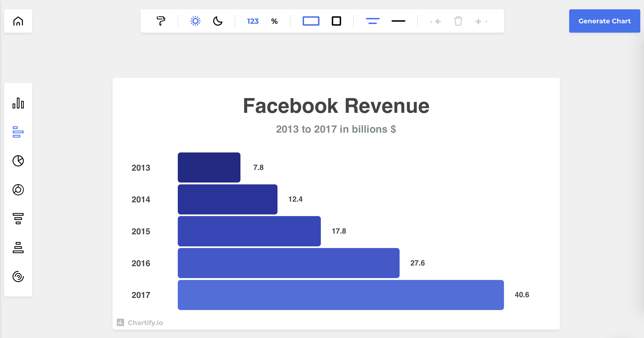The image size is (644, 338).
Task: Select wide rectangle aspect ratio
Action: [311, 21]
